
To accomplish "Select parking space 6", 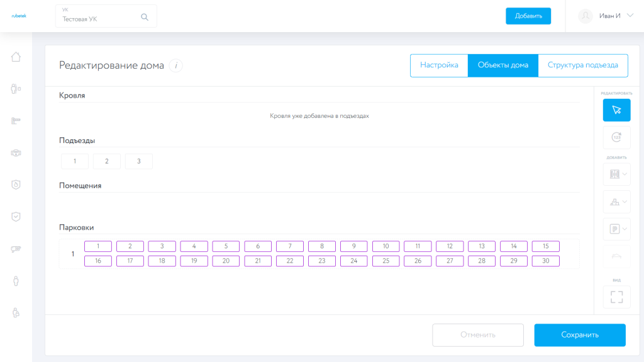I will [258, 246].
